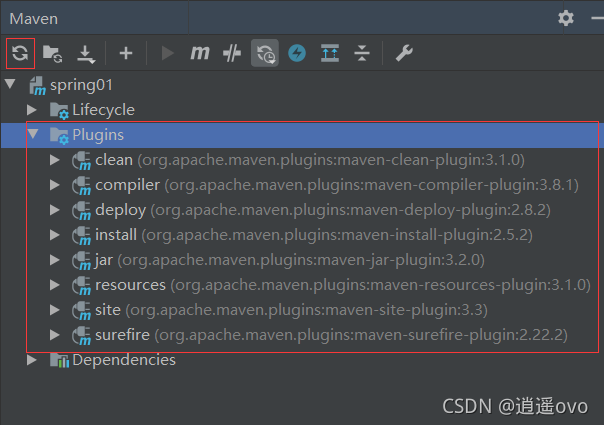
Task: Click the surefire plugin icon
Action: click(81, 336)
